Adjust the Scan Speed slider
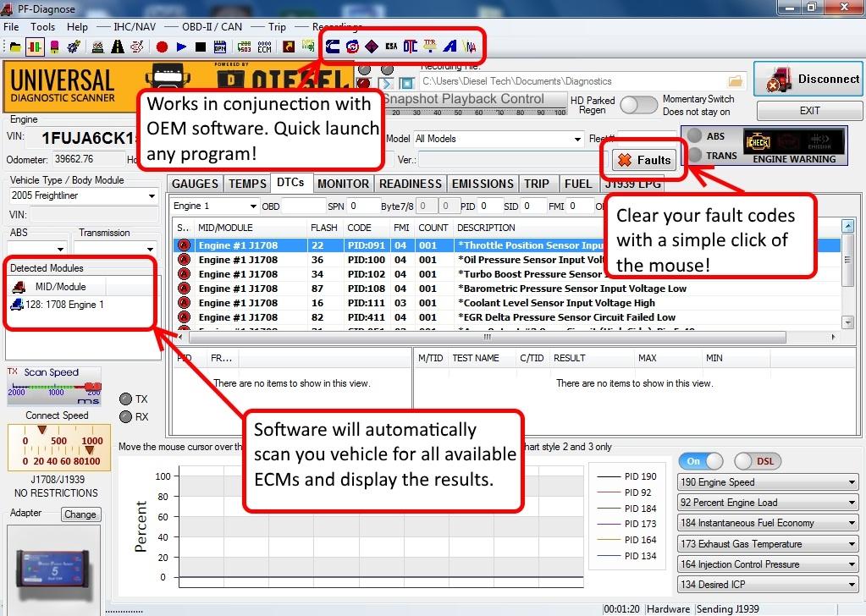The height and width of the screenshot is (616, 866). click(54, 387)
